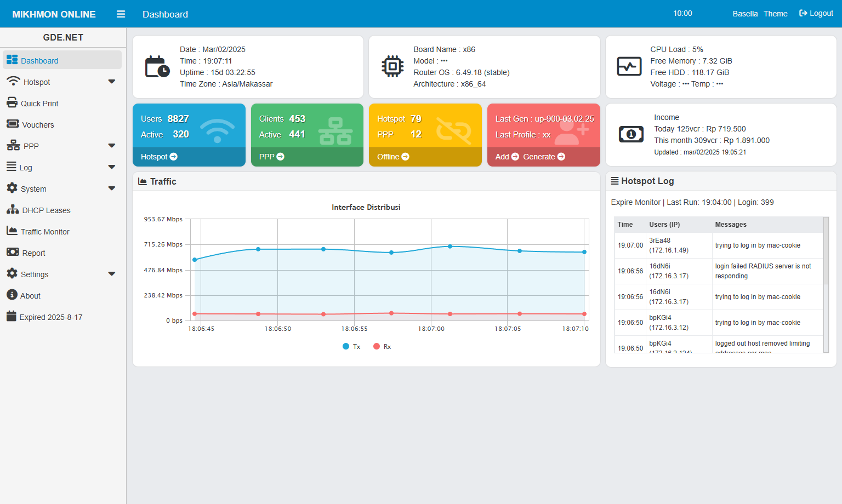Image resolution: width=842 pixels, height=504 pixels.
Task: Click the DHCP Leases sitemap icon
Action: 13,210
